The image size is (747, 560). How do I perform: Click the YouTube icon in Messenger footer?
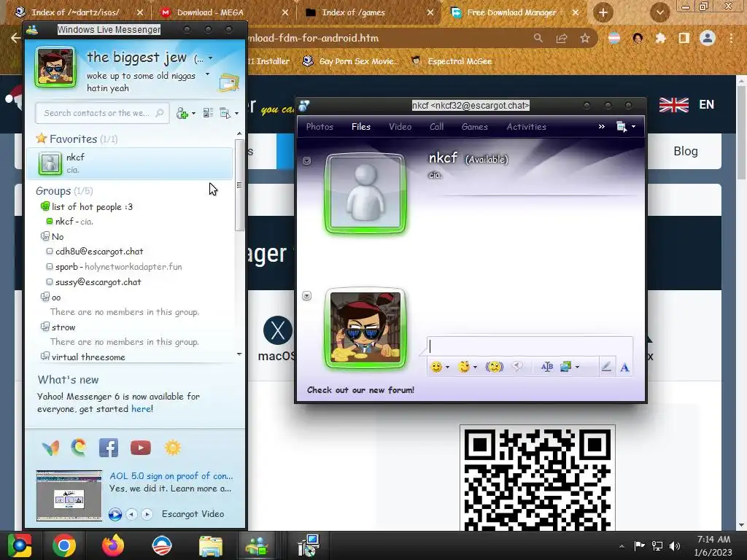(141, 448)
